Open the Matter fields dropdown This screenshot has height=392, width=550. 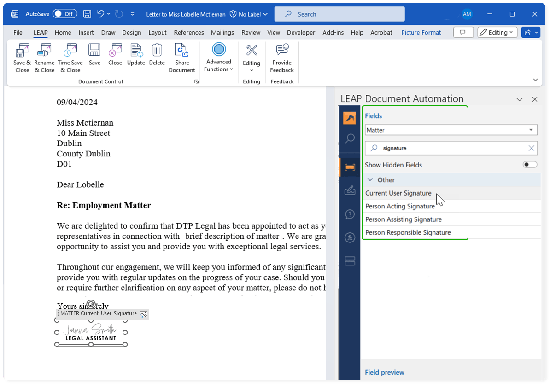point(451,130)
